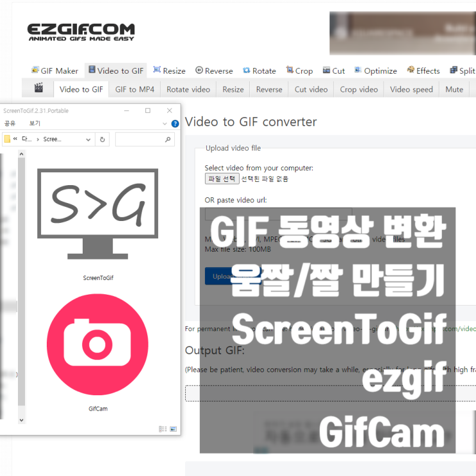Switch to GIF to MP4 tab

point(135,89)
